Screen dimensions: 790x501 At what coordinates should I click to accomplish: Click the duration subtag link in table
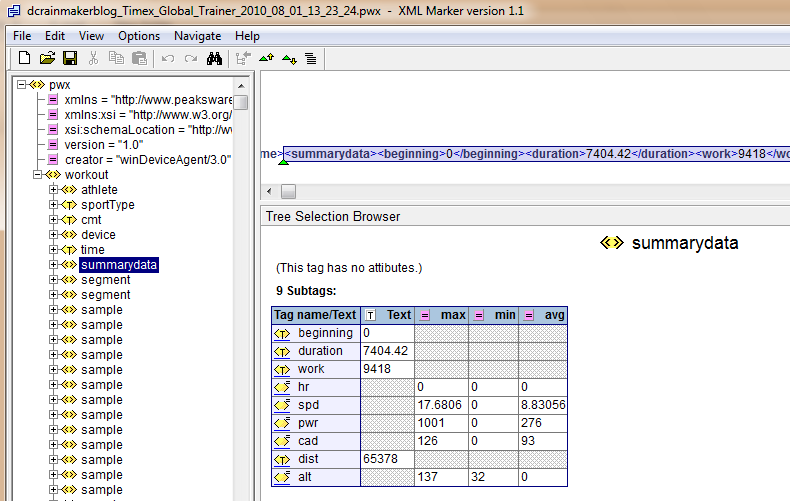point(320,351)
